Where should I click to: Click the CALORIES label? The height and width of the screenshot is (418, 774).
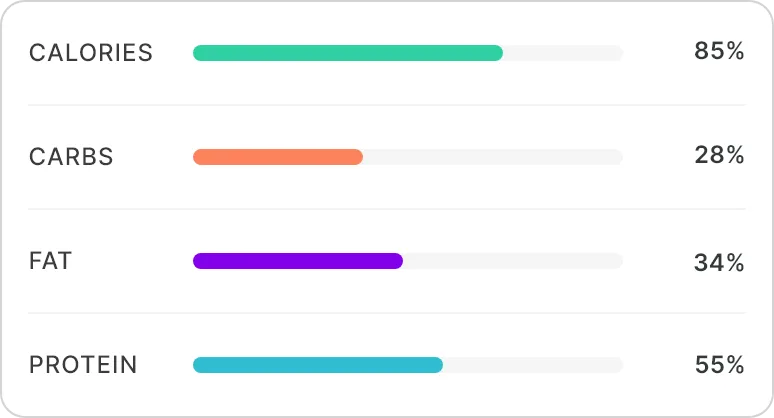(91, 53)
